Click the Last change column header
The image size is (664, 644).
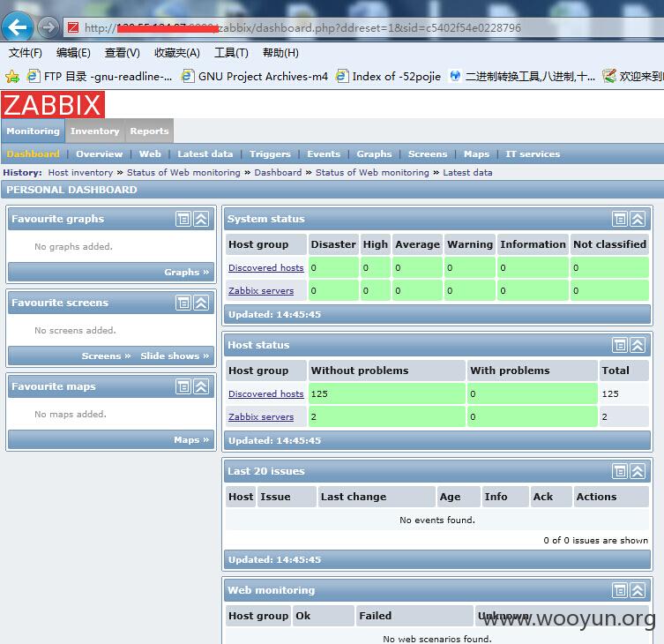coord(377,497)
